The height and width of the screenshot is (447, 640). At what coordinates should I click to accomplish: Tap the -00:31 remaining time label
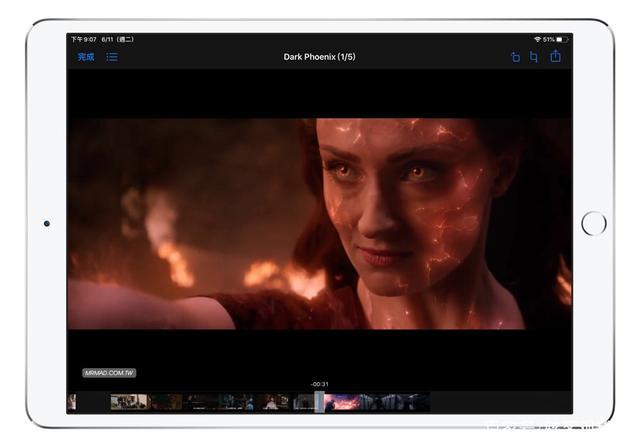[319, 385]
